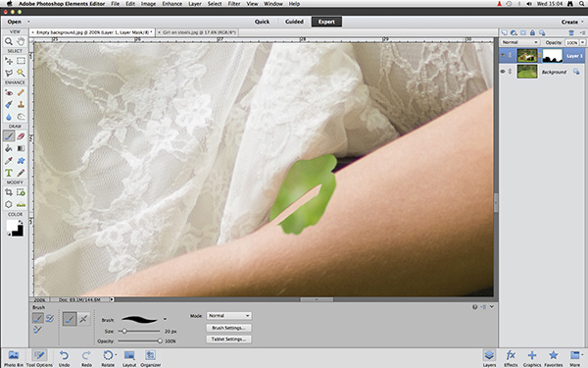Create a new layer from Layers panel
This screenshot has height=368, width=588.
point(504,32)
